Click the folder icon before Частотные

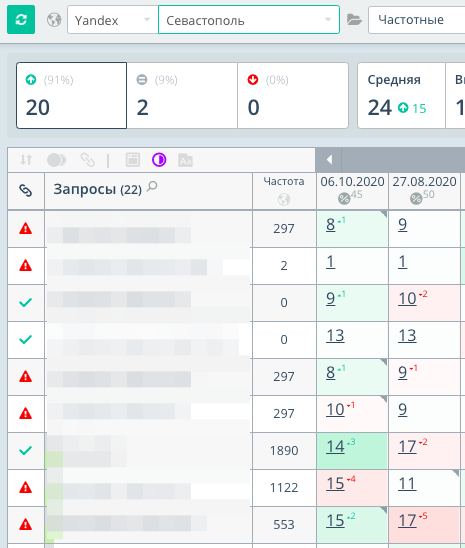pos(354,20)
